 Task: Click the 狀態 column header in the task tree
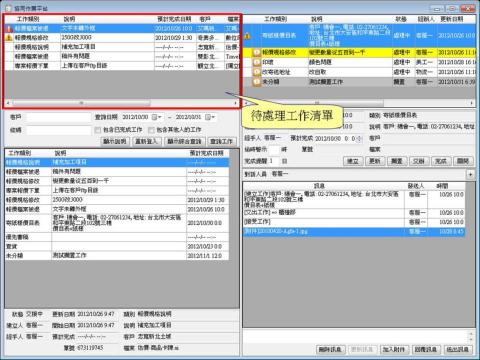(x=401, y=19)
